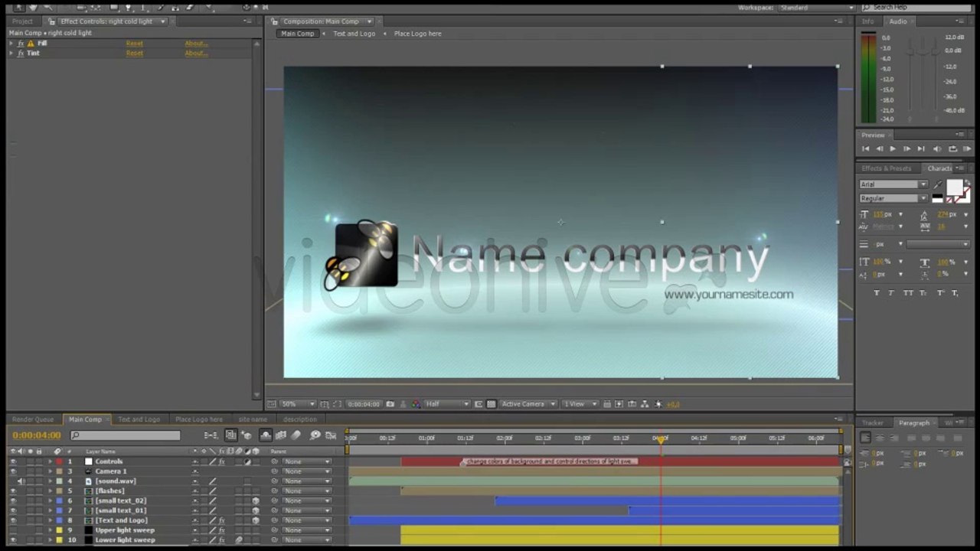The width and height of the screenshot is (980, 551).
Task: Open Parent dropdown for Controls layer
Action: pos(307,461)
